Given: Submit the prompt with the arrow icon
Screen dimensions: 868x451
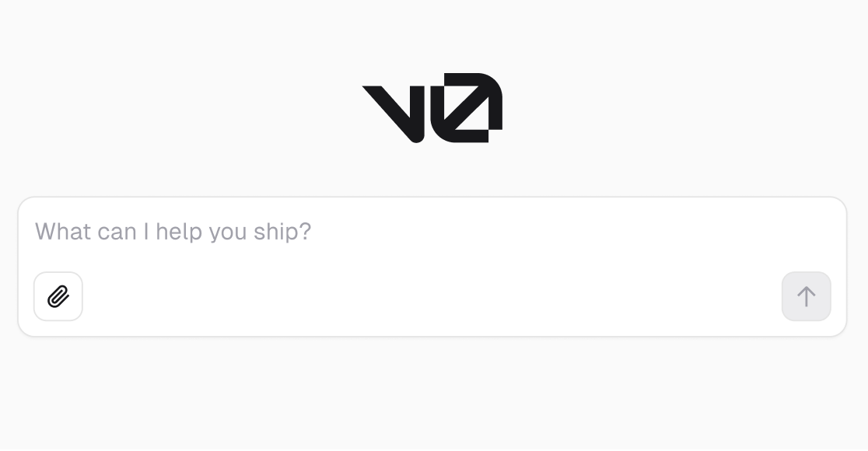Looking at the screenshot, I should coord(806,296).
